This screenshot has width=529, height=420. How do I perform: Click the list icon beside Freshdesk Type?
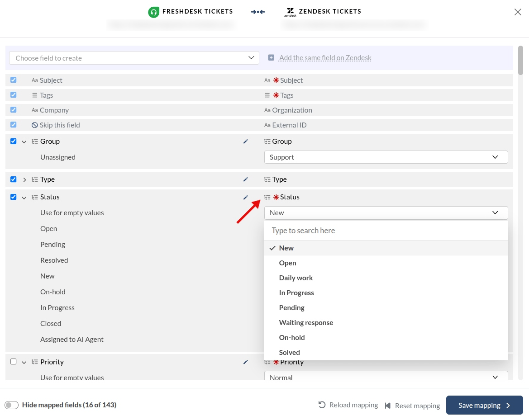click(35, 179)
